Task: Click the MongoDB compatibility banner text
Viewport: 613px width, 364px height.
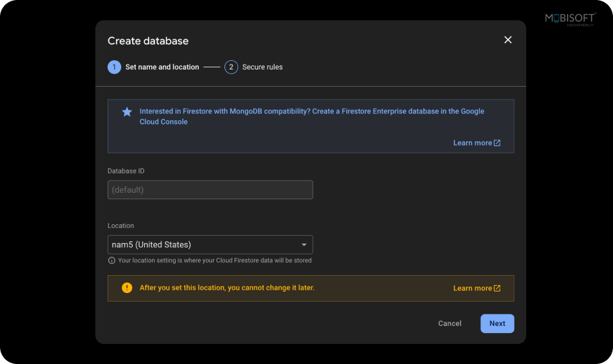Action: pos(312,116)
